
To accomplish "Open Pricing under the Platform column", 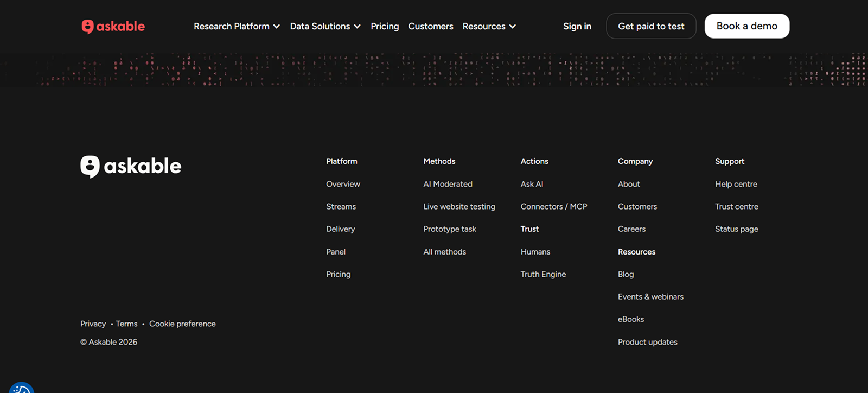I will (x=338, y=274).
